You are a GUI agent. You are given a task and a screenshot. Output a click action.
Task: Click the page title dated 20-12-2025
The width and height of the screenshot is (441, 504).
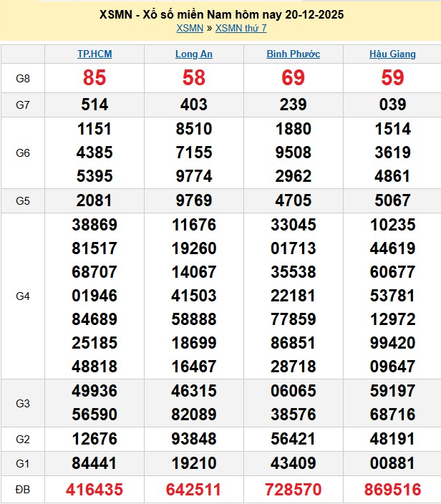pos(220,14)
